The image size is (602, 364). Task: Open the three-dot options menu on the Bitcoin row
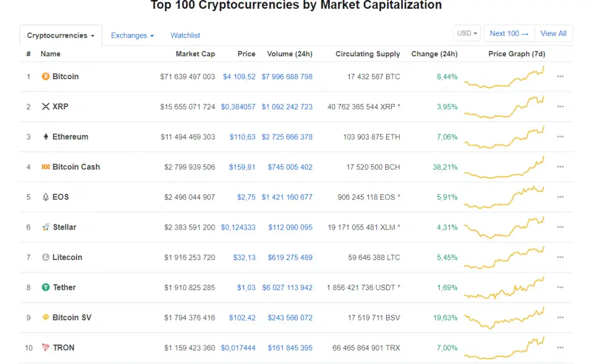coord(560,76)
